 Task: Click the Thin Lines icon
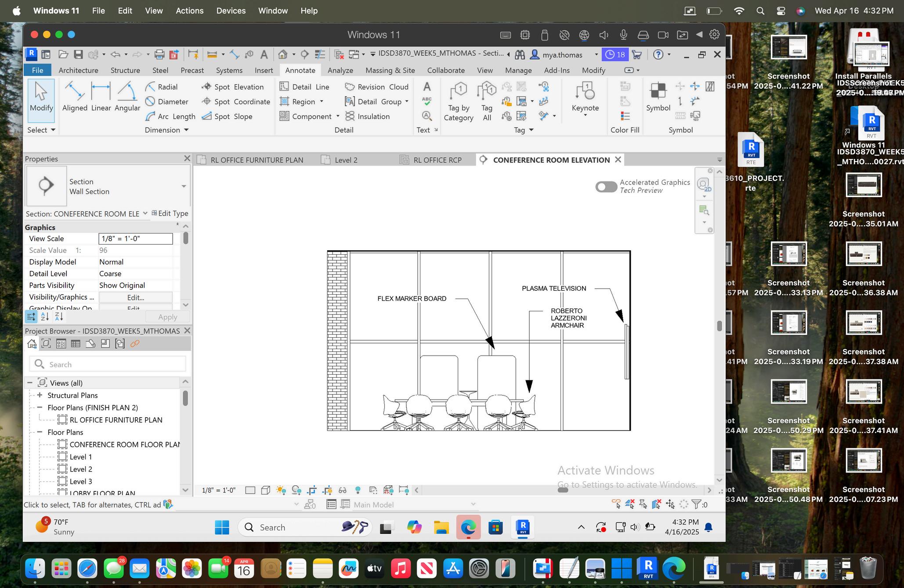coord(320,54)
